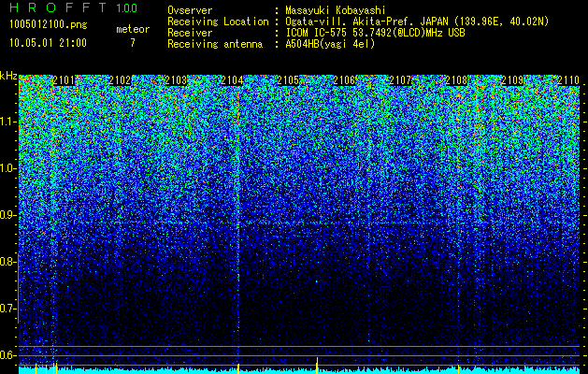Click the 'meteor' label
Image resolution: width=588 pixels, height=374 pixels.
click(x=133, y=29)
